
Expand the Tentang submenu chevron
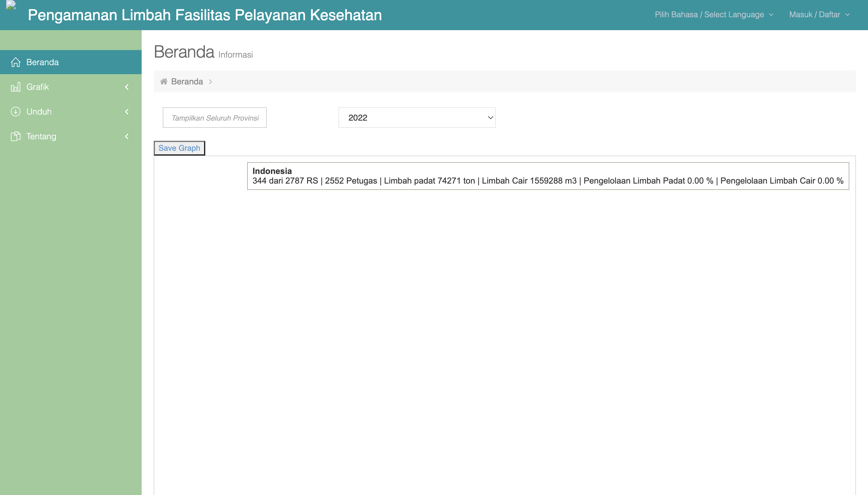(127, 136)
